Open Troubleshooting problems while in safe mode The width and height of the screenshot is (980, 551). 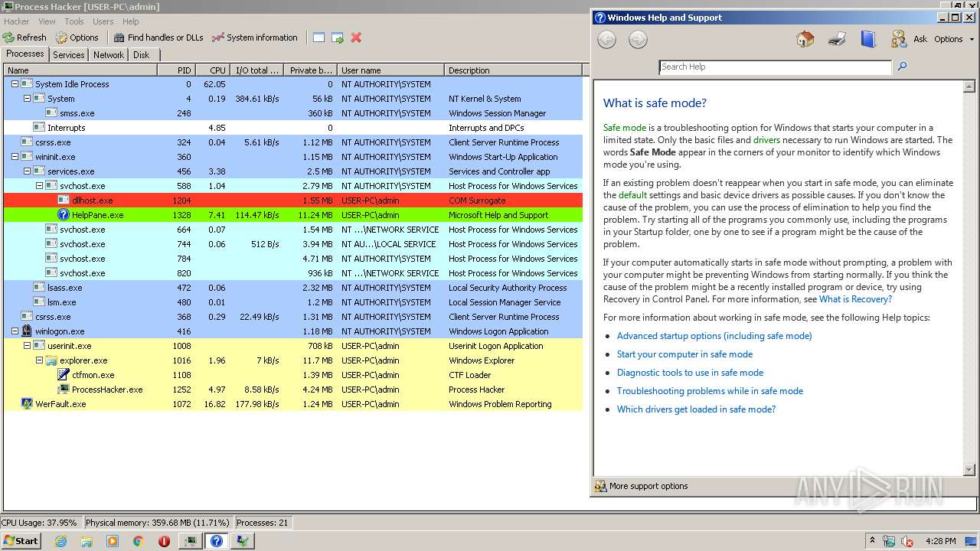pos(710,391)
